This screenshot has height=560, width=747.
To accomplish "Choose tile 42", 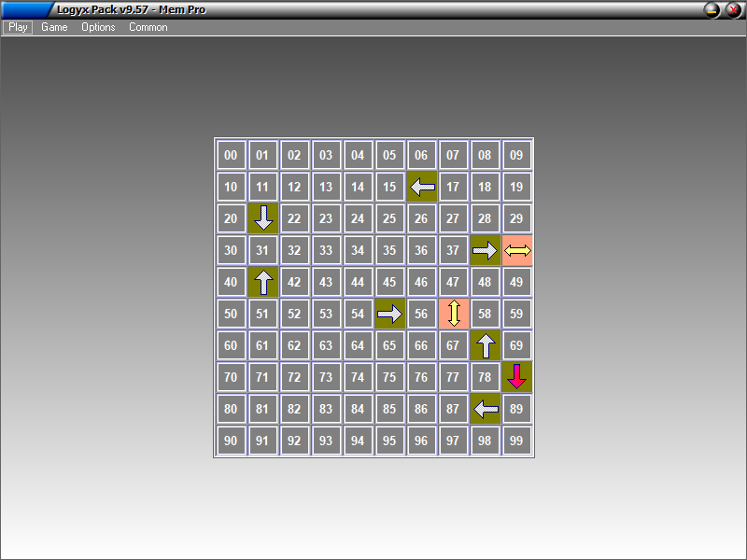I will (x=294, y=282).
